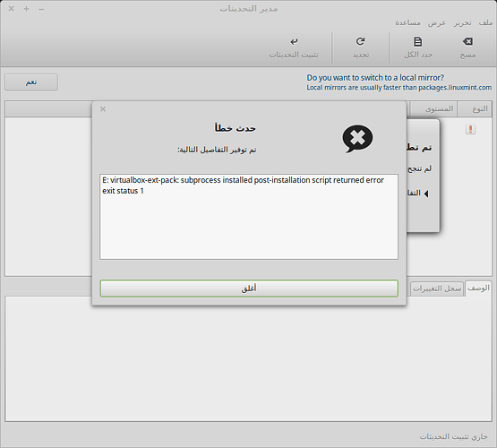
Task: Maximize the Update Manager window with plus
Action: (x=26, y=9)
